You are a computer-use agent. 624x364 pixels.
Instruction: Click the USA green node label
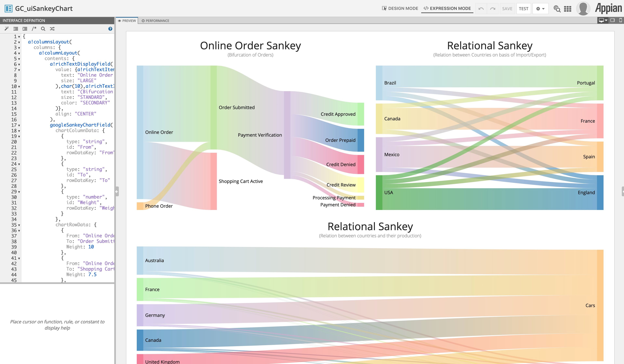389,193
